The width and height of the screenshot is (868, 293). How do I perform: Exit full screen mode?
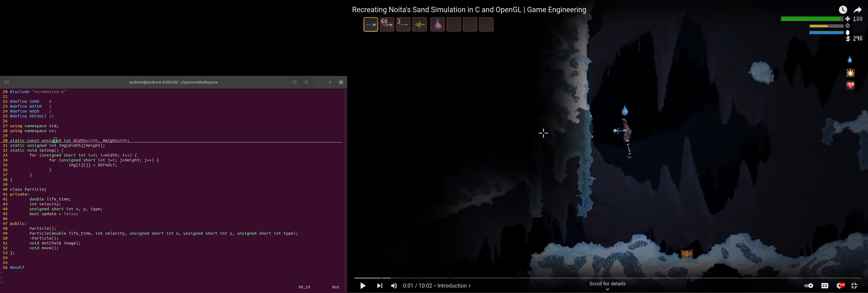854,286
